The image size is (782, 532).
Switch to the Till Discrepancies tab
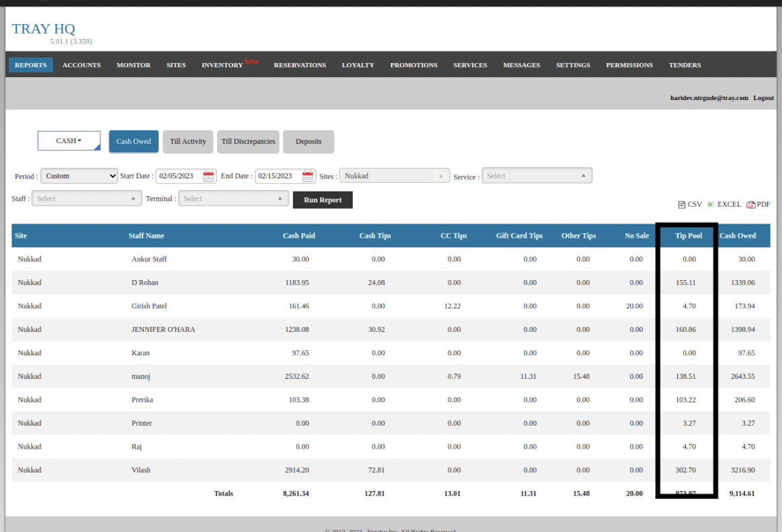pyautogui.click(x=249, y=142)
